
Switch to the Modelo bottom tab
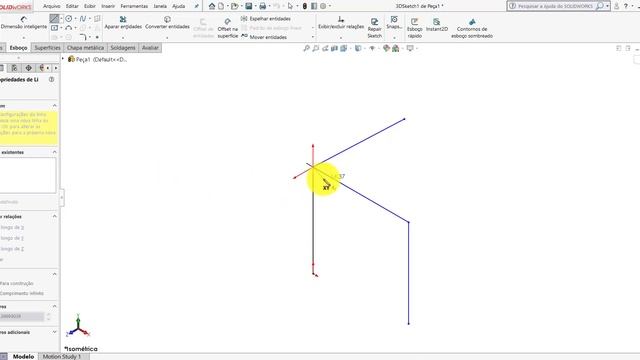23,356
